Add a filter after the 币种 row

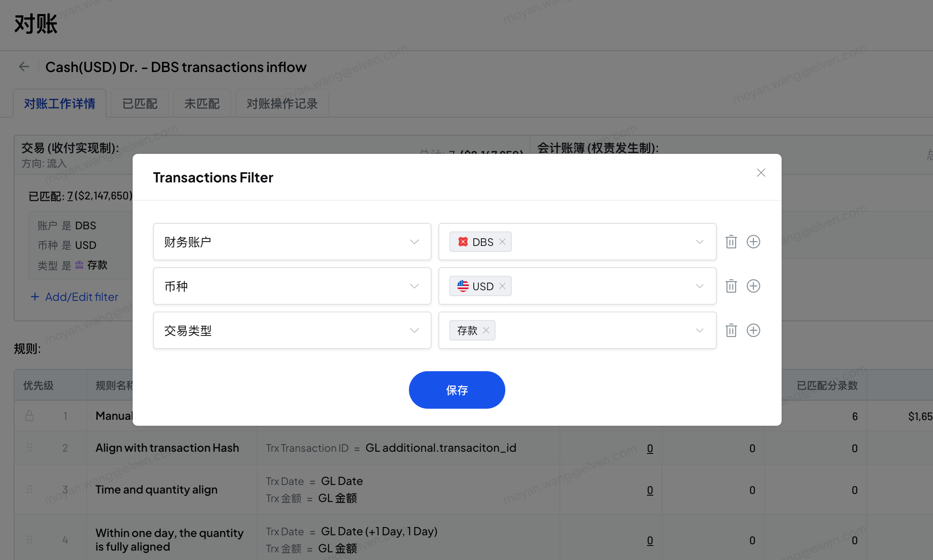[753, 286]
